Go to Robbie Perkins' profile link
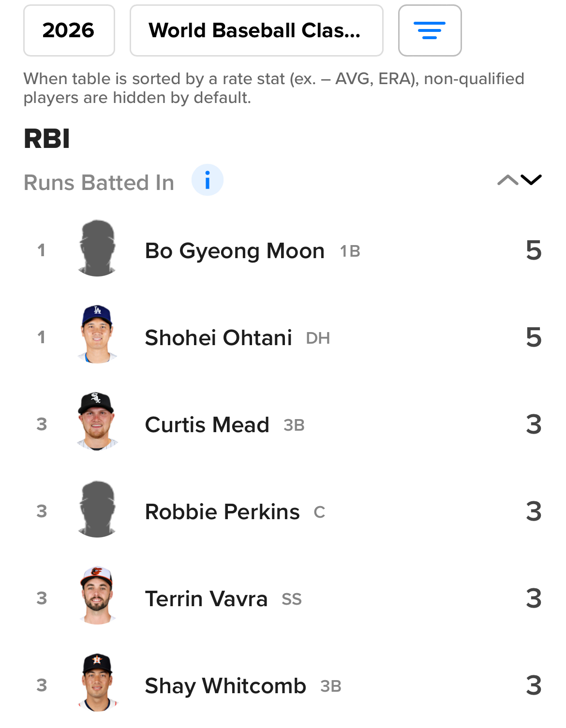This screenshot has height=728, width=566. point(222,512)
